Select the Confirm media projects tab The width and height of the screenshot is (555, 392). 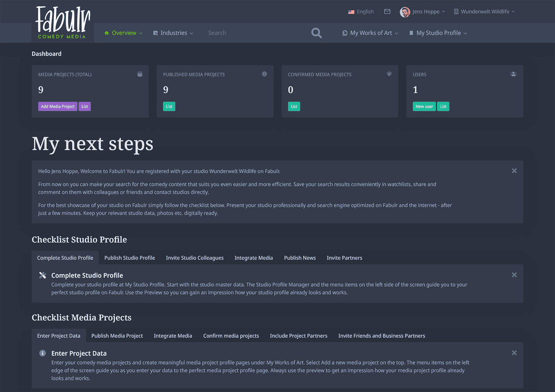pyautogui.click(x=231, y=336)
